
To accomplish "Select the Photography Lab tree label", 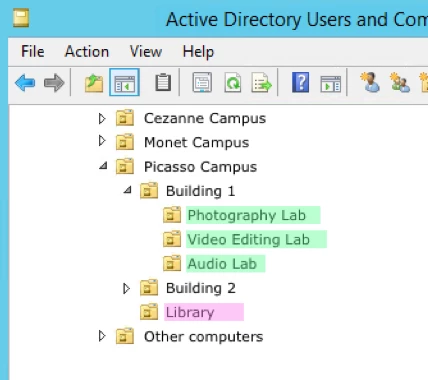I will point(247,215).
